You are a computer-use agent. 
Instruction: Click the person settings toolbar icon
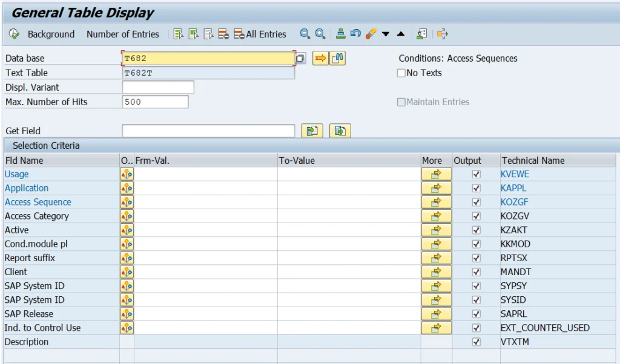(421, 34)
